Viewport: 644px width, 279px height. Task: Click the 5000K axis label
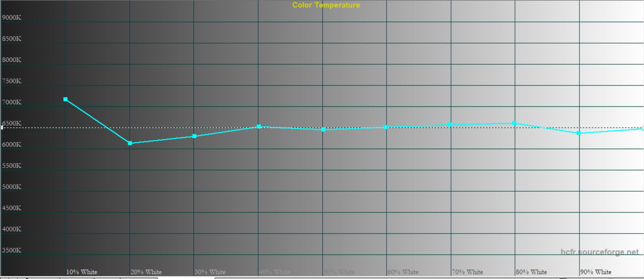pos(12,187)
